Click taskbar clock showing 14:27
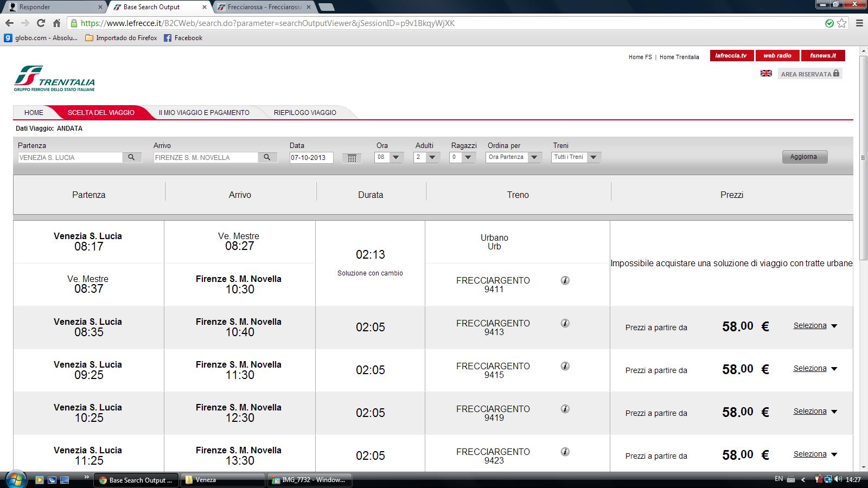 pos(853,479)
